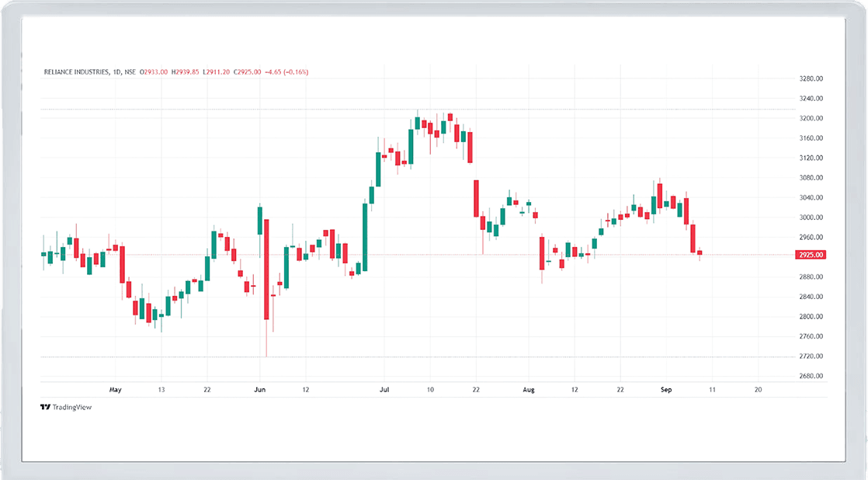Viewport: 868px width, 480px height.
Task: Click the 2680.00 price axis label
Action: 810,377
